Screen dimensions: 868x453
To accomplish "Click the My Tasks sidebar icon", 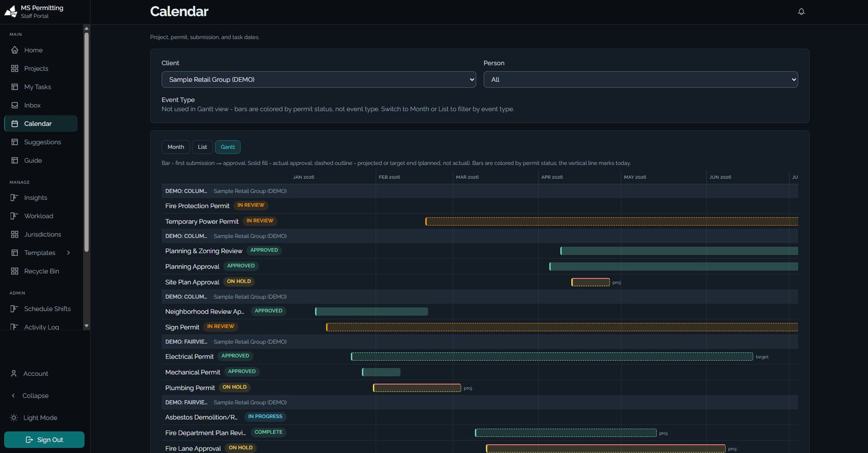I will coord(14,87).
